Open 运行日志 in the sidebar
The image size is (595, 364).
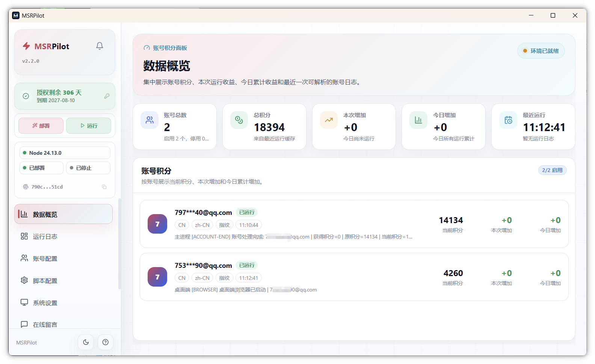[63, 236]
